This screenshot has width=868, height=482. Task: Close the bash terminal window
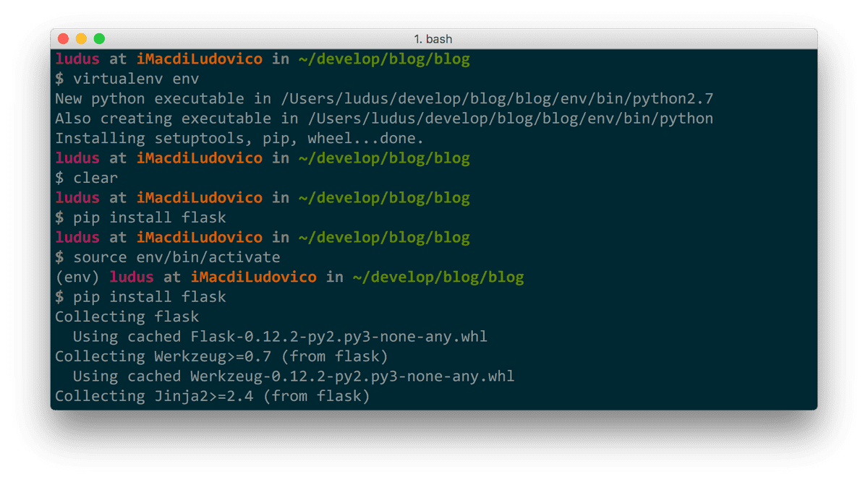pos(63,39)
